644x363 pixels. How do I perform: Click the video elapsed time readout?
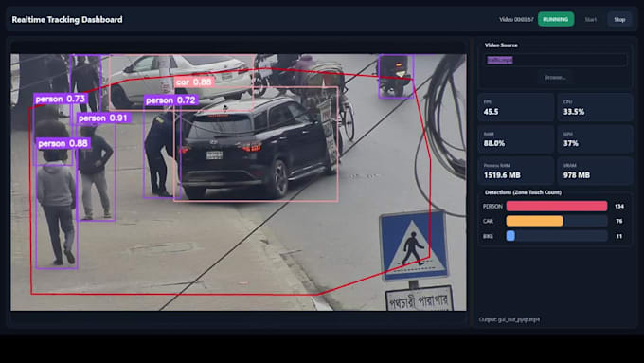pyautogui.click(x=516, y=19)
